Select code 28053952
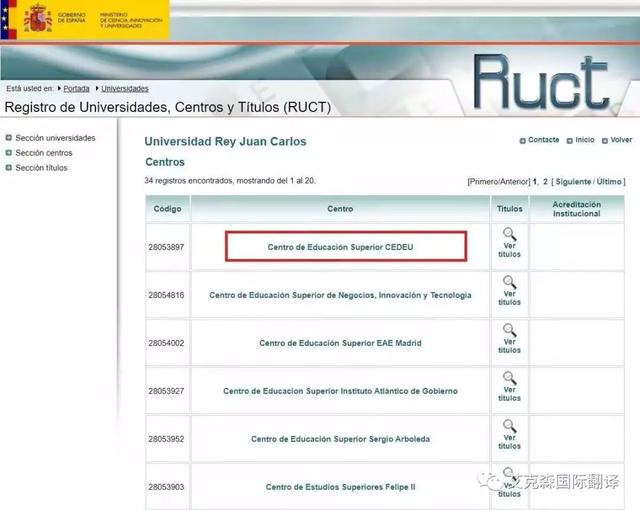The image size is (640, 510). coord(166,439)
